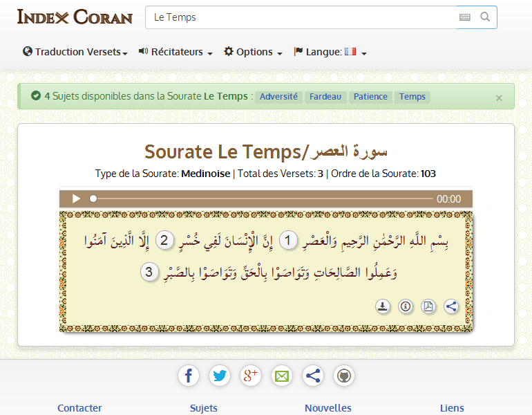The image size is (532, 415).
Task: Click the search magnifier icon
Action: (x=485, y=17)
